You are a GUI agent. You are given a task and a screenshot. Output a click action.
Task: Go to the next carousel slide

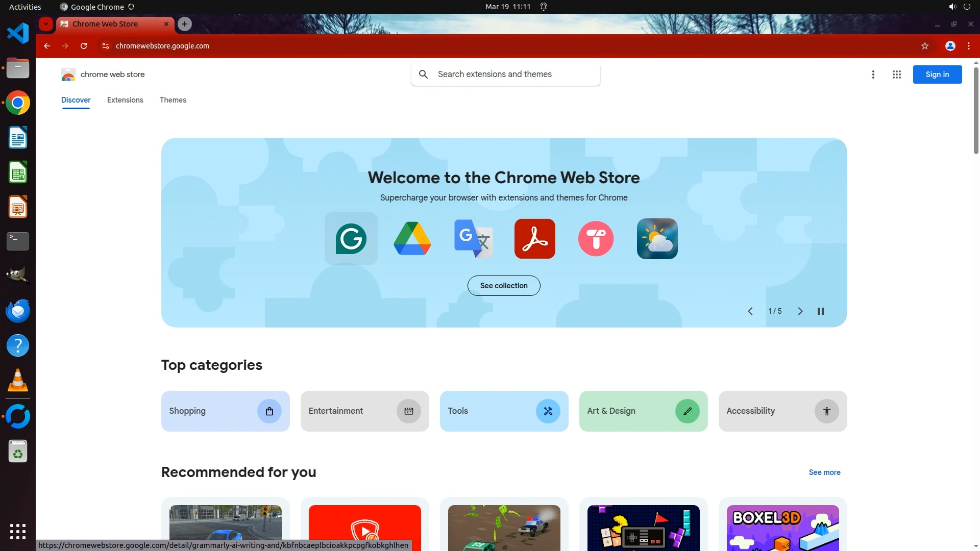(800, 311)
